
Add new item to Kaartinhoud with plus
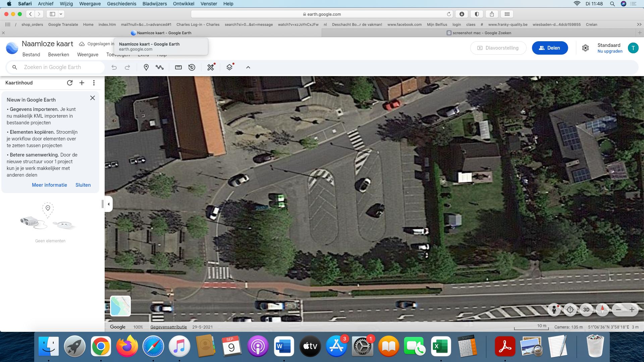(82, 83)
